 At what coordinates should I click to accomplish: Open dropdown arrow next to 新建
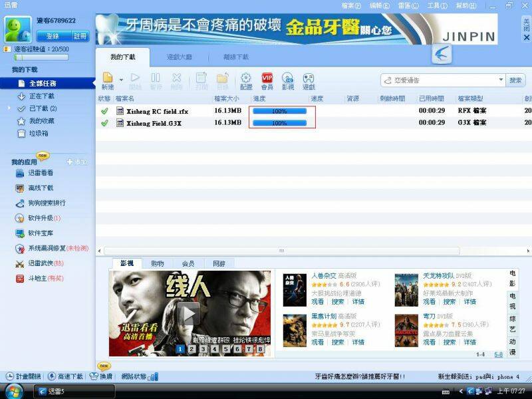[121, 80]
